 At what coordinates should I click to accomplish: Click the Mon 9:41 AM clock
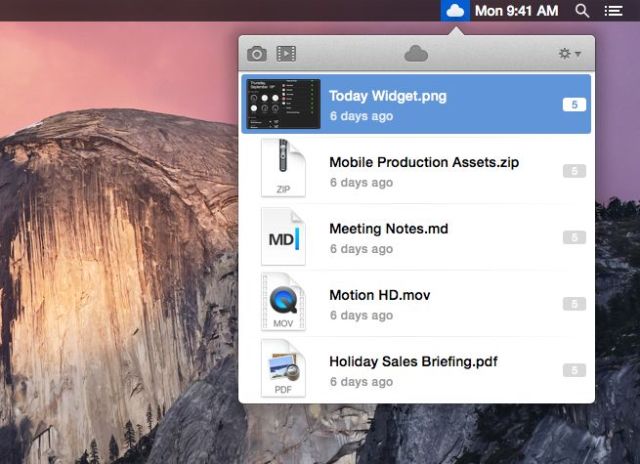(516, 11)
